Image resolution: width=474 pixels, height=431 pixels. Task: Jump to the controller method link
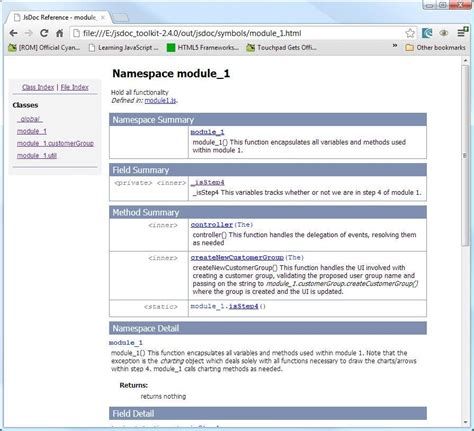212,225
